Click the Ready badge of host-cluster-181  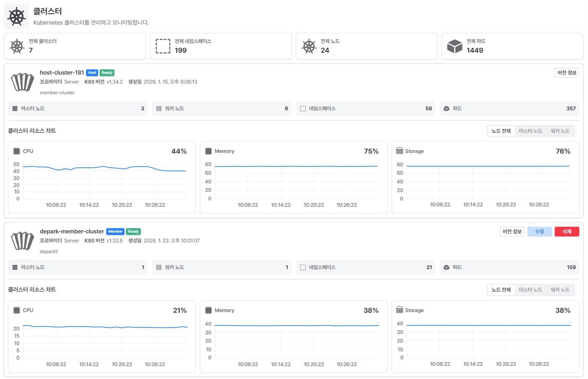[x=107, y=73]
